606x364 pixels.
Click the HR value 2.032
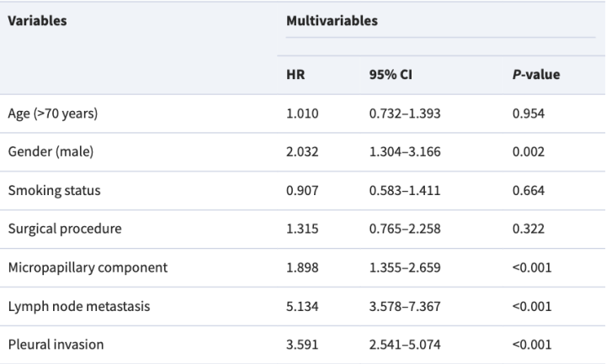coord(302,152)
